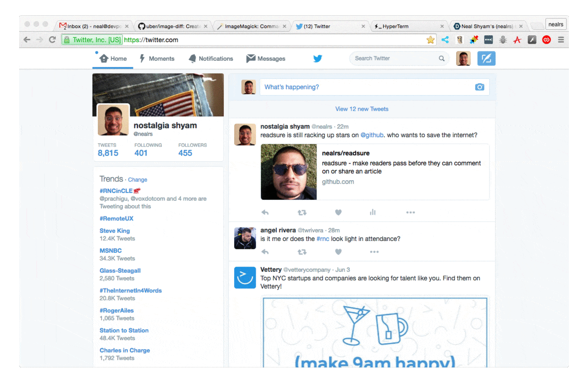588x390 pixels.
Task: Open the Vettery make 9am happy image
Action: point(375,331)
